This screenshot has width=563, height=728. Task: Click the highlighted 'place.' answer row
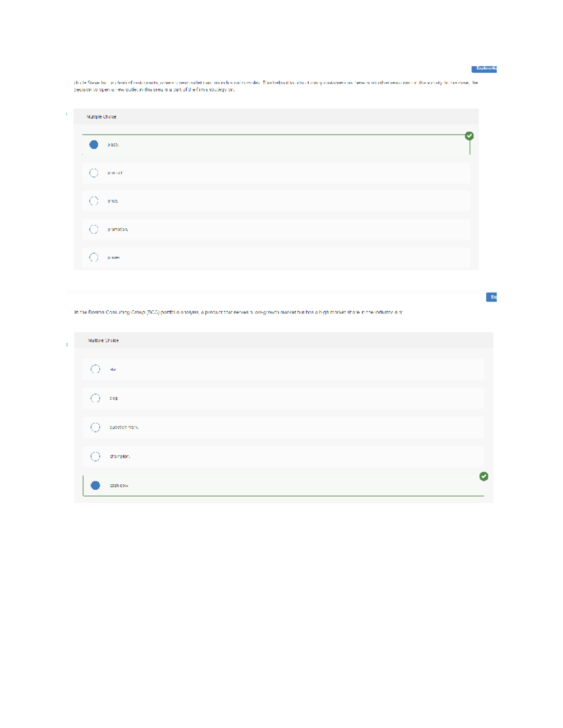click(x=277, y=144)
